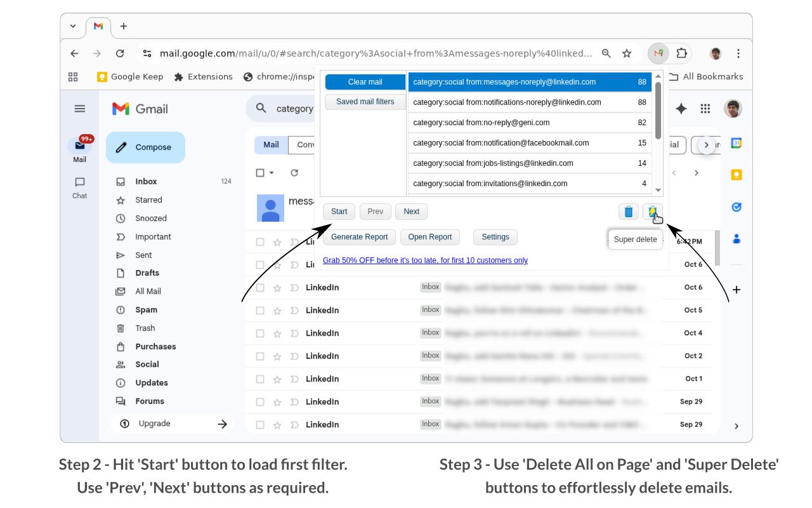The width and height of the screenshot is (812, 508).
Task: Open Google Keep from the side panel
Action: tap(736, 174)
